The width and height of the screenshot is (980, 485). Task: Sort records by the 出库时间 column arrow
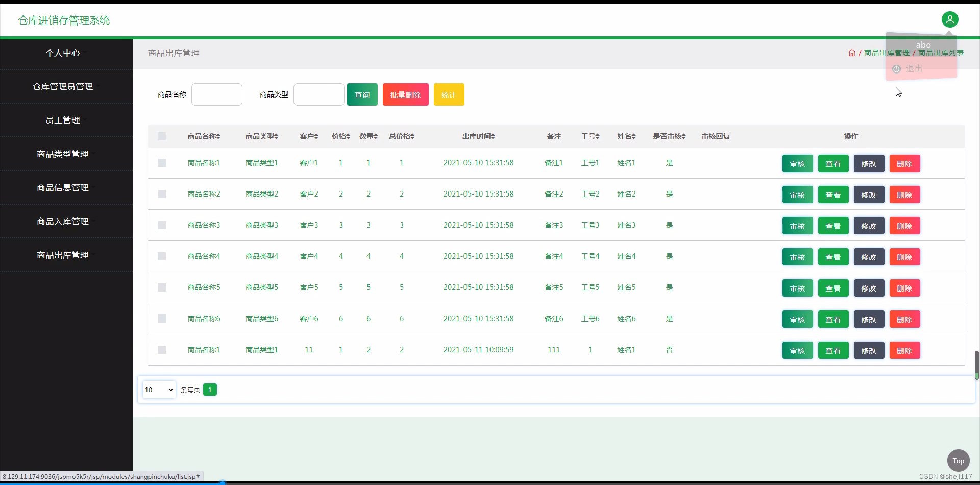(492, 136)
